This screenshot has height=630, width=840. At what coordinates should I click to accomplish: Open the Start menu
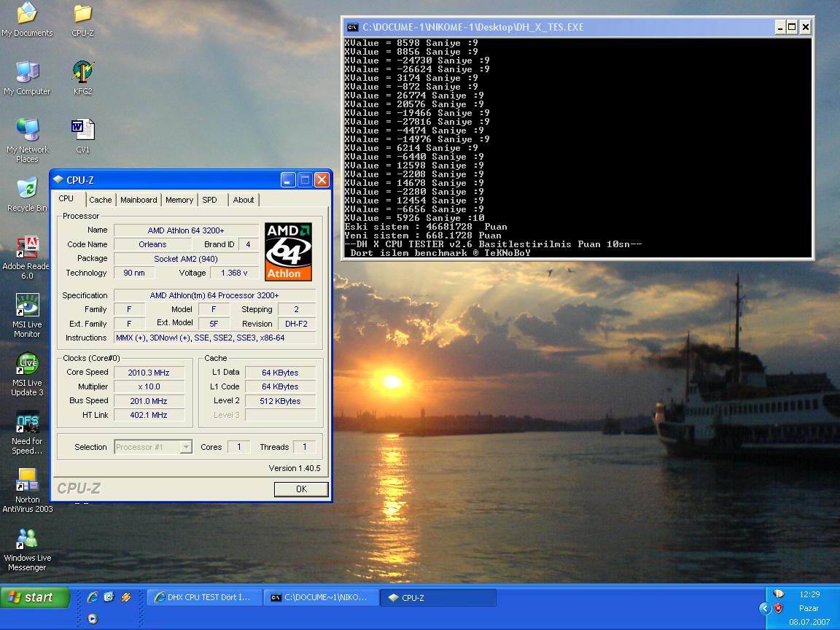(x=35, y=597)
